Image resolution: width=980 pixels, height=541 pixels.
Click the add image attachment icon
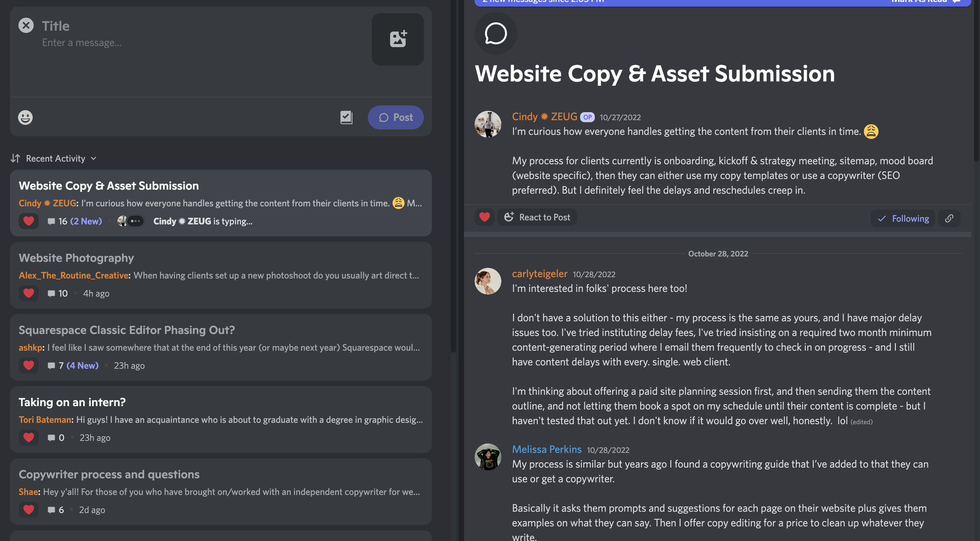(x=397, y=39)
